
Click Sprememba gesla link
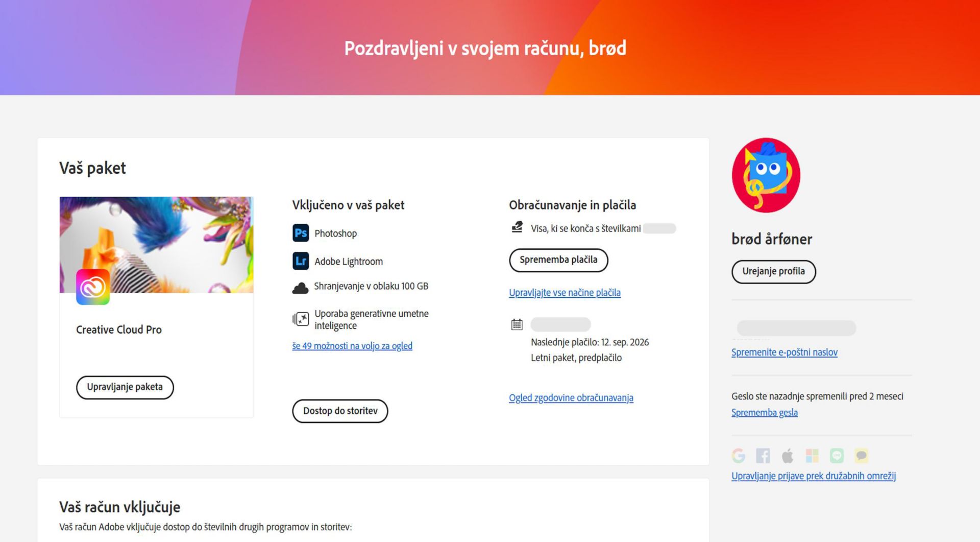pyautogui.click(x=765, y=412)
